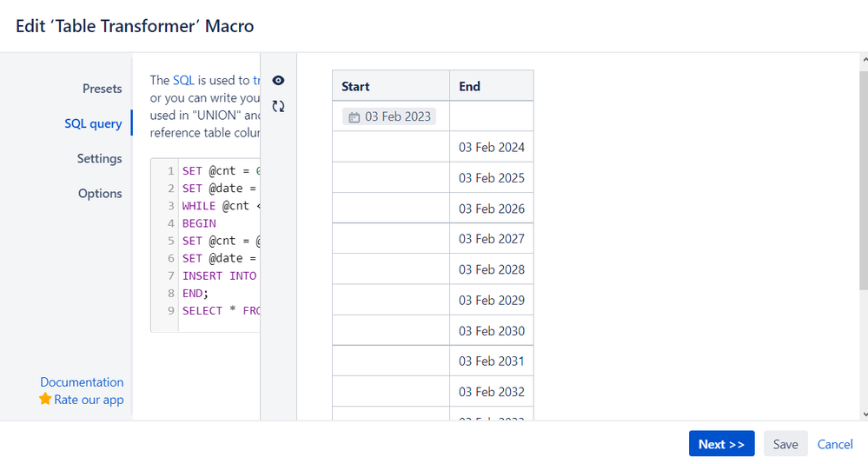This screenshot has height=464, width=868.
Task: Click inside the SQL code editor
Action: pos(219,241)
